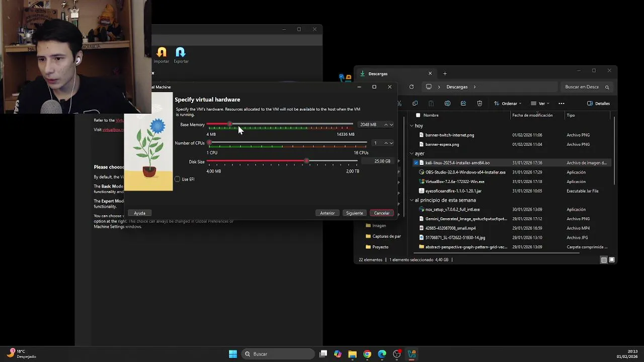Select file VirtualBox-7.2.6a-172322-Win.exe
644x362 pixels.
455,182
